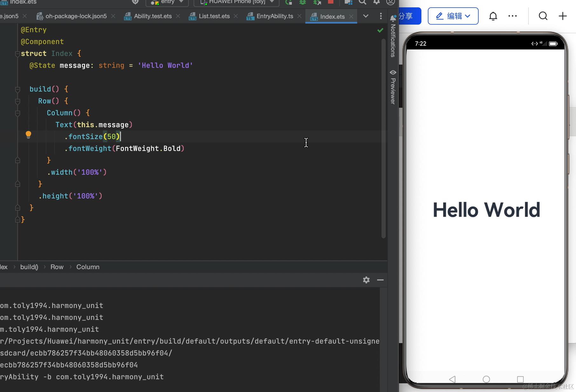Click the @Component decorator line
This screenshot has height=392, width=576.
point(42,42)
